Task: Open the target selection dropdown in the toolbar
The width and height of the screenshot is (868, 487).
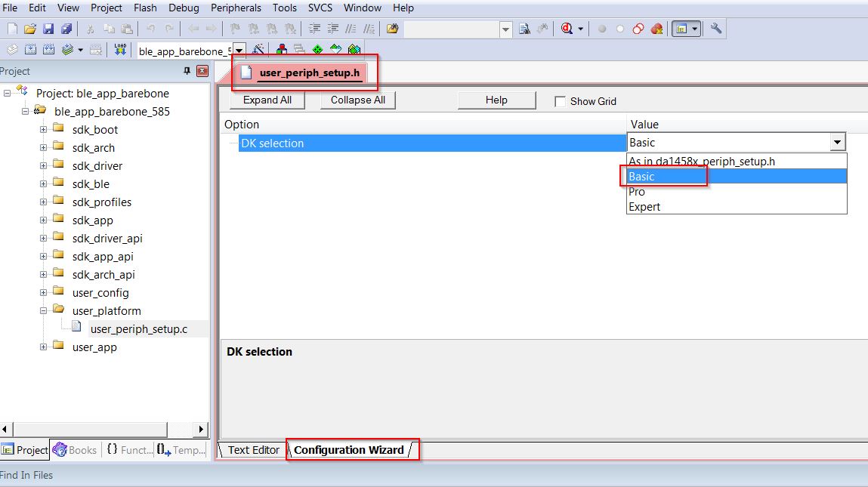Action: (x=239, y=51)
